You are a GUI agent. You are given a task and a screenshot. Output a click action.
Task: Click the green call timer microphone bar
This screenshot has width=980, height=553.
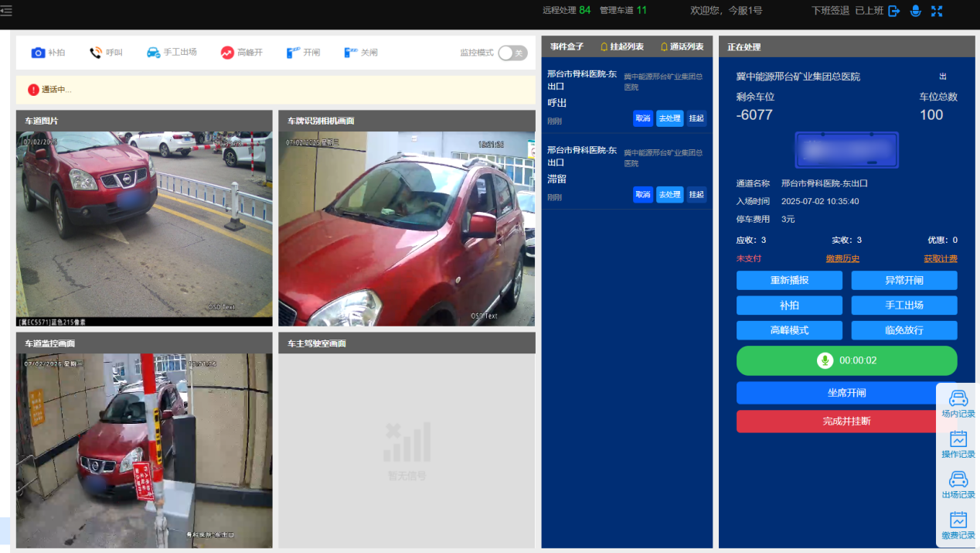(x=846, y=360)
